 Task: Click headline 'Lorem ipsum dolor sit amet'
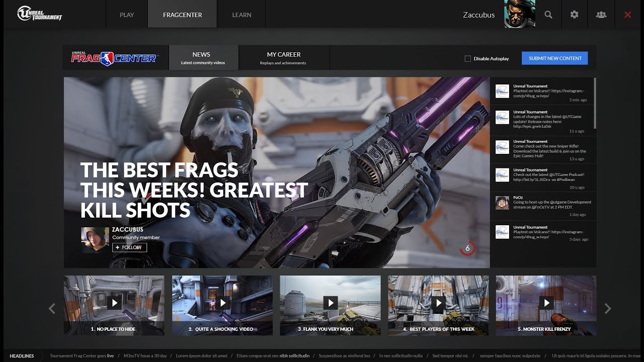[202, 356]
